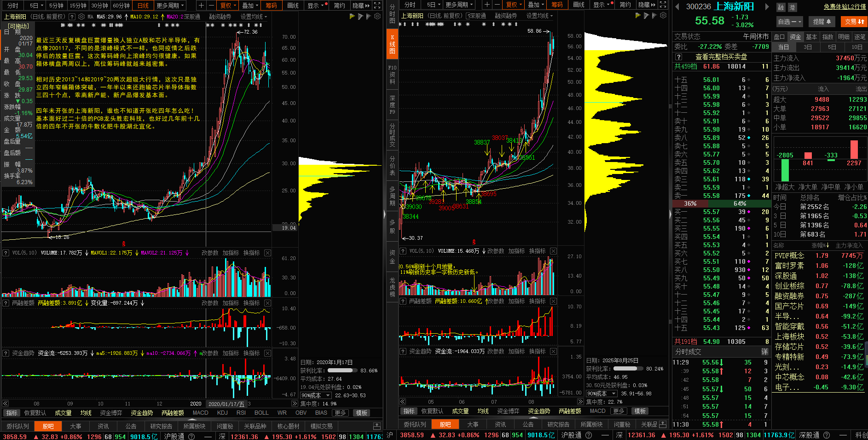Toggle 简约 simple mode in the left chart

339,6
